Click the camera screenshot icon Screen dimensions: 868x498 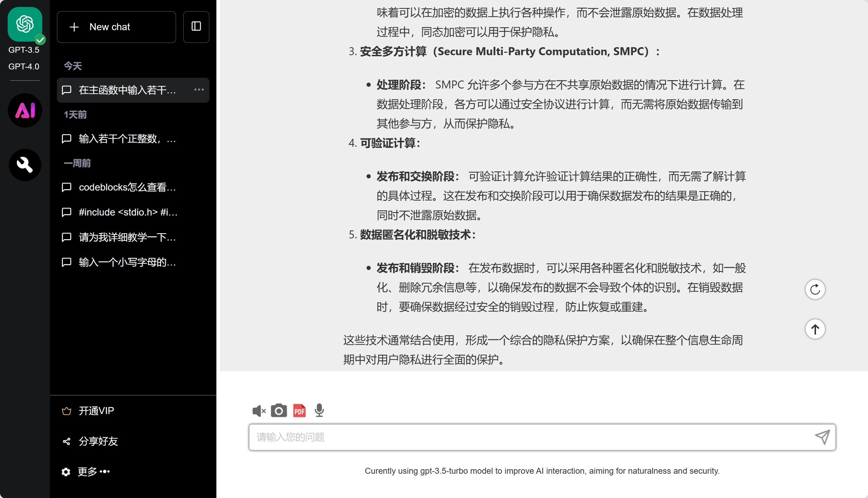(x=279, y=411)
